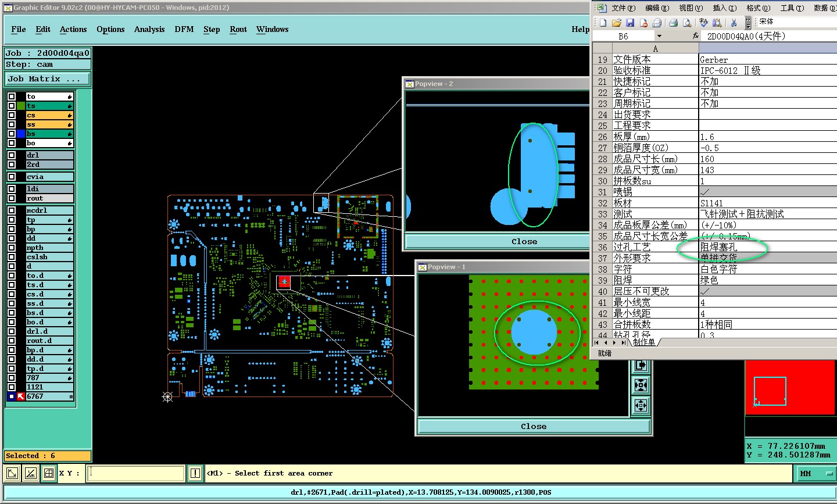The width and height of the screenshot is (837, 504).
Task: Close the Popview - 1 window
Action: (534, 426)
